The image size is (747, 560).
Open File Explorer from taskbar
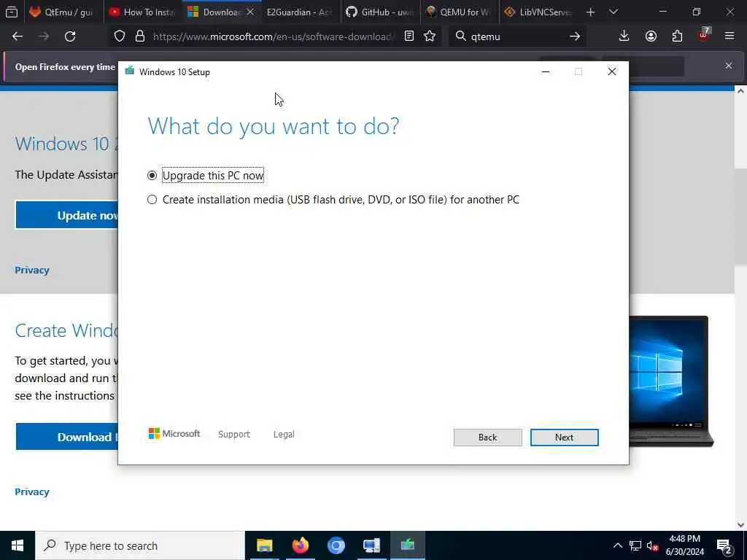264,545
